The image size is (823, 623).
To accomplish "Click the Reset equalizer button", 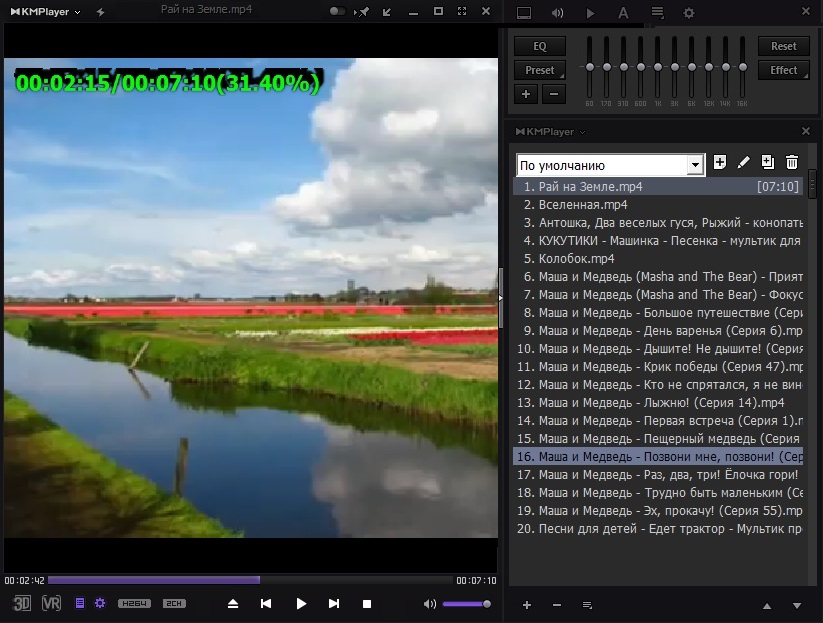I will [783, 46].
